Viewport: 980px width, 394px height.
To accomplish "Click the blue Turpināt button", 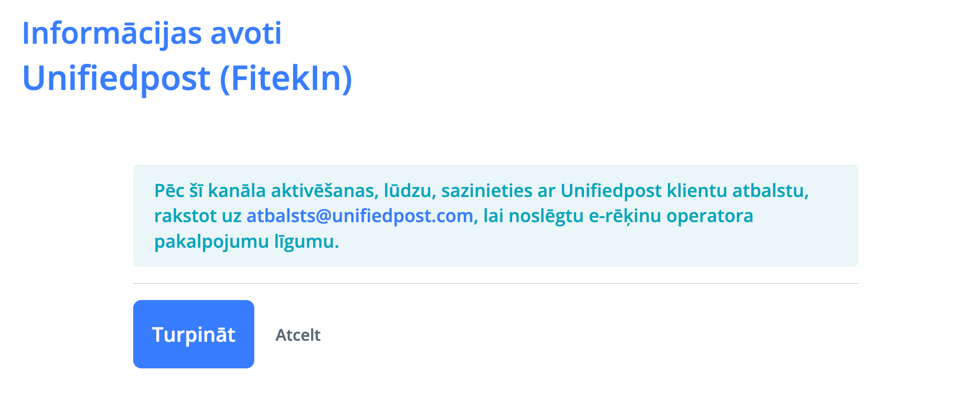I will pos(193,334).
